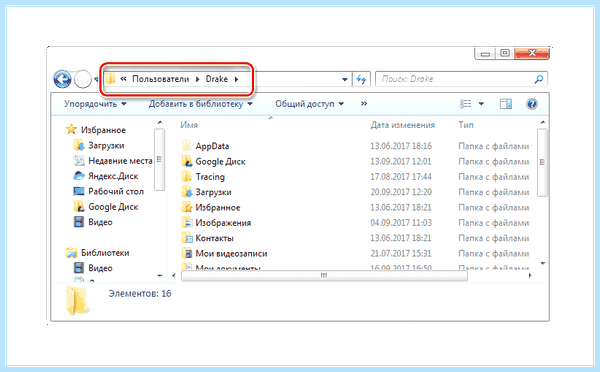The image size is (600, 372).
Task: Click the navigation pane vertical scrollbar
Action: [x=160, y=159]
